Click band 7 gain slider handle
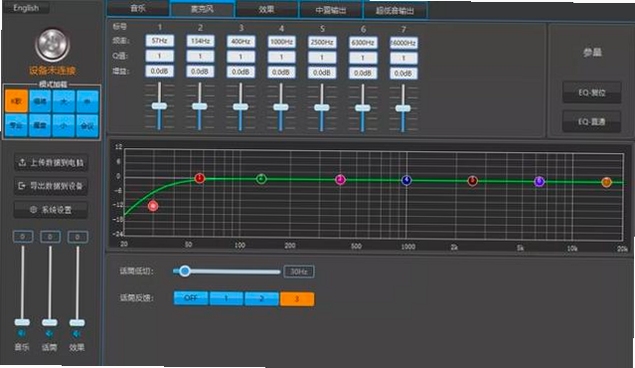Screen dimensions: 635x368 tap(403, 108)
